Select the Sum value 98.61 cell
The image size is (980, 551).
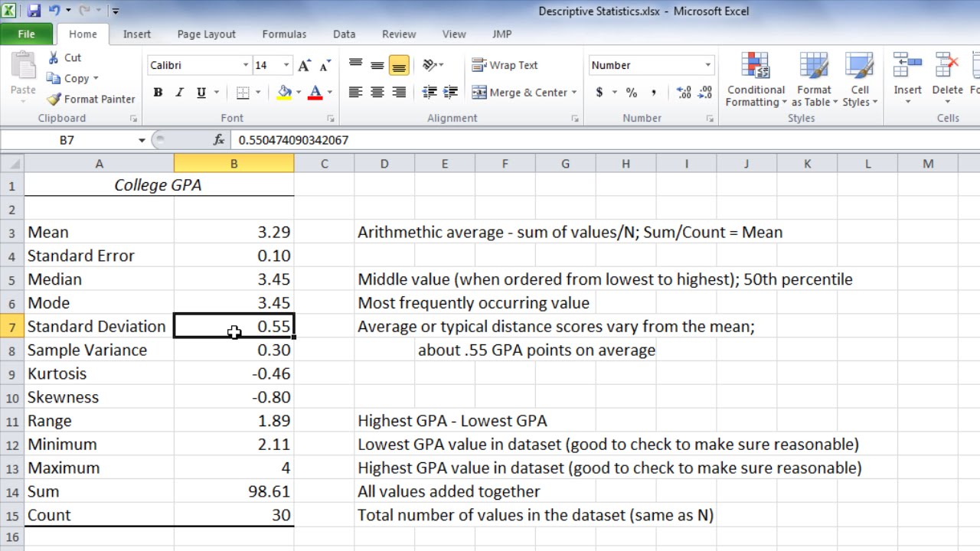coord(234,491)
